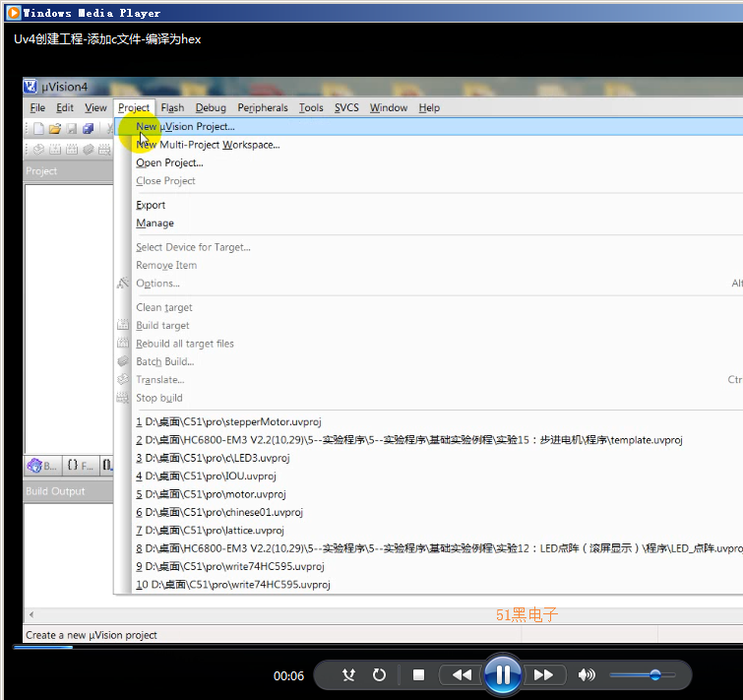Open recent item 10 write74HC595.uvproj
This screenshot has width=743, height=700.
(429, 584)
